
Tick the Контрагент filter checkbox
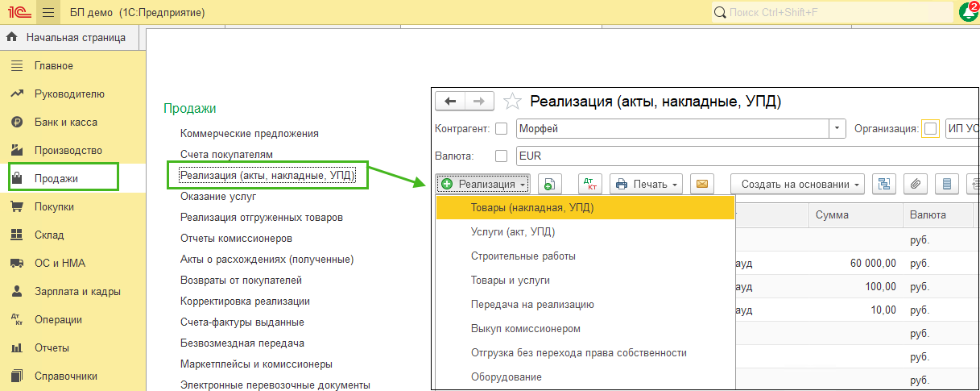click(501, 128)
